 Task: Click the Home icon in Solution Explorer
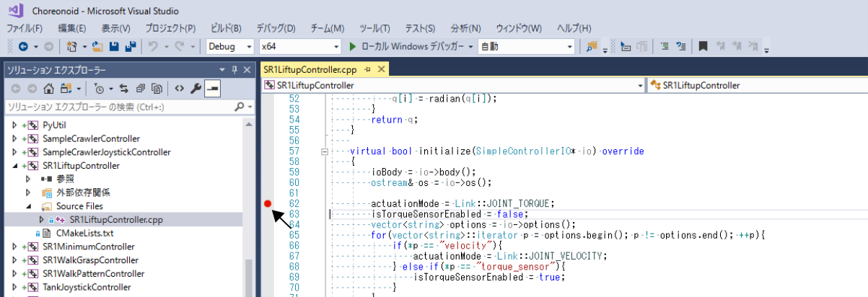click(x=48, y=89)
